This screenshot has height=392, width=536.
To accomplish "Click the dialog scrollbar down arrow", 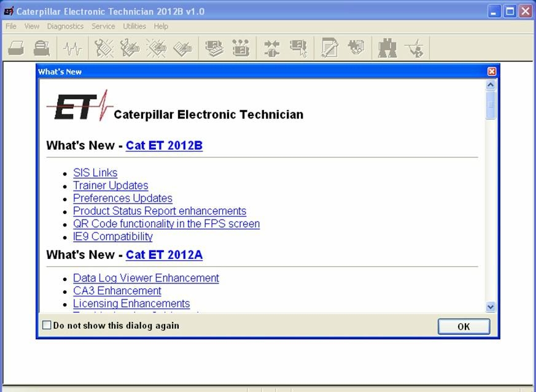I will (x=491, y=307).
